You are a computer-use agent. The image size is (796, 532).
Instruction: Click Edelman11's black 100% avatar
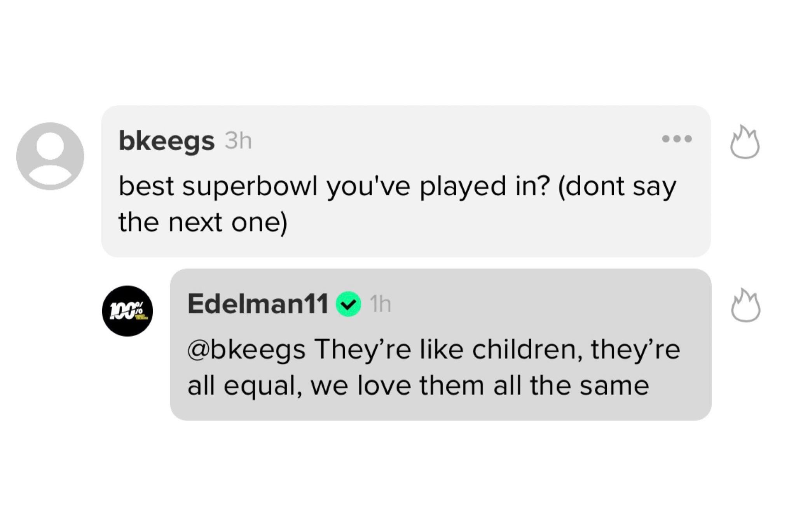click(x=127, y=311)
